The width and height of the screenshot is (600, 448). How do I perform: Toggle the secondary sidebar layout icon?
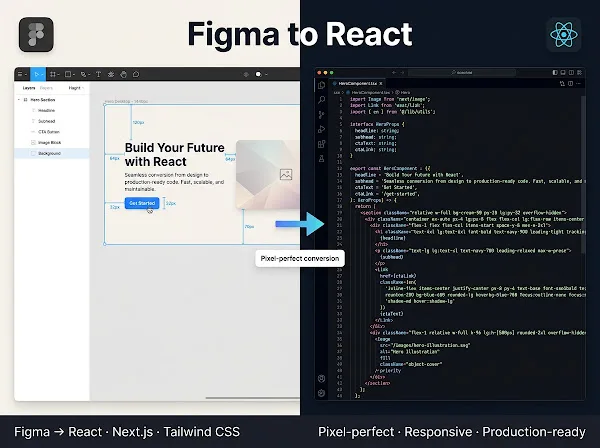571,72
